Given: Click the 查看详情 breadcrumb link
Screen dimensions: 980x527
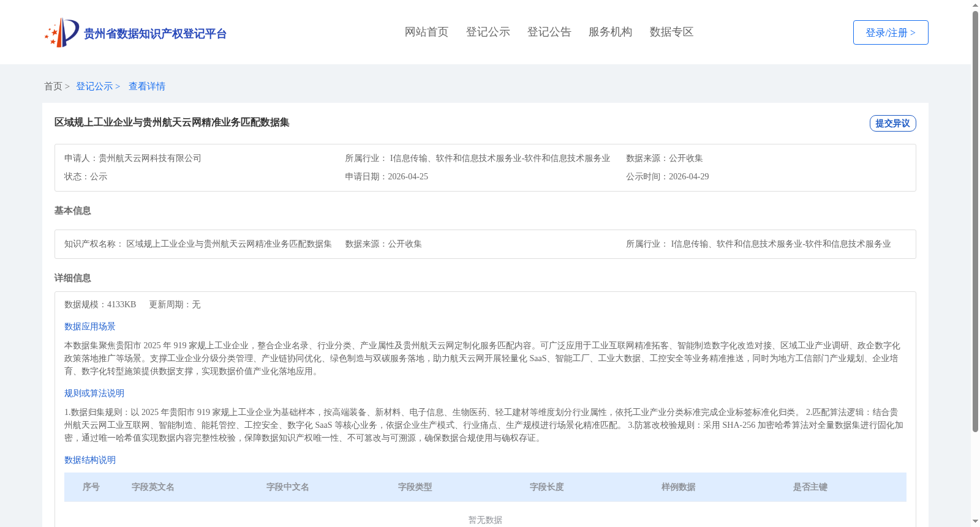Looking at the screenshot, I should (147, 86).
